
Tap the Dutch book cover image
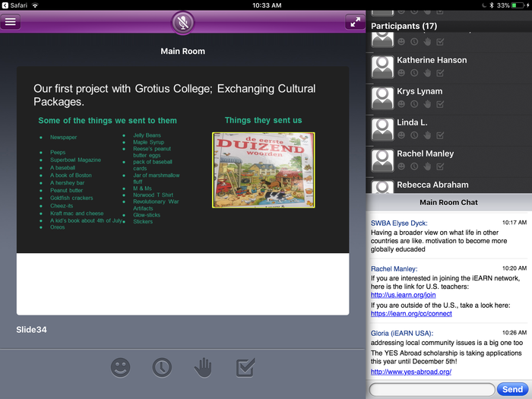point(263,170)
